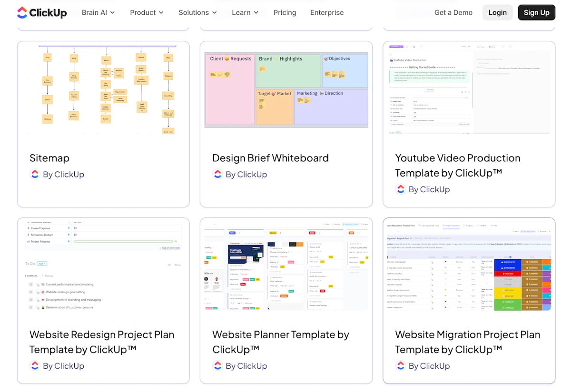This screenshot has width=571, height=392.
Task: Click Youtube Video Production preview thumbnail
Action: 469,89
